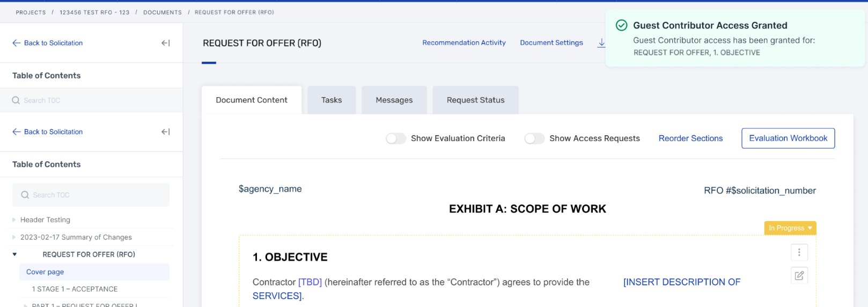
Task: Collapse sidebar using top arrow-bar icon
Action: click(x=166, y=43)
